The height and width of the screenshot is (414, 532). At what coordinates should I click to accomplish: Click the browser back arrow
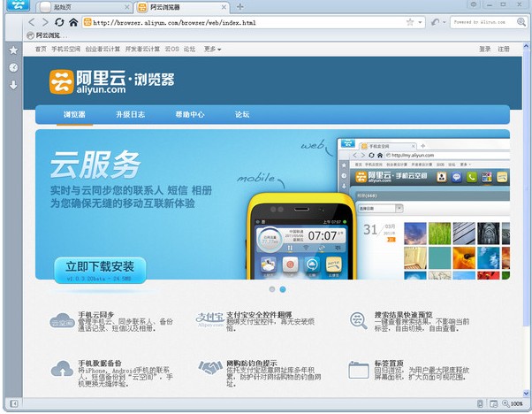tap(32, 22)
